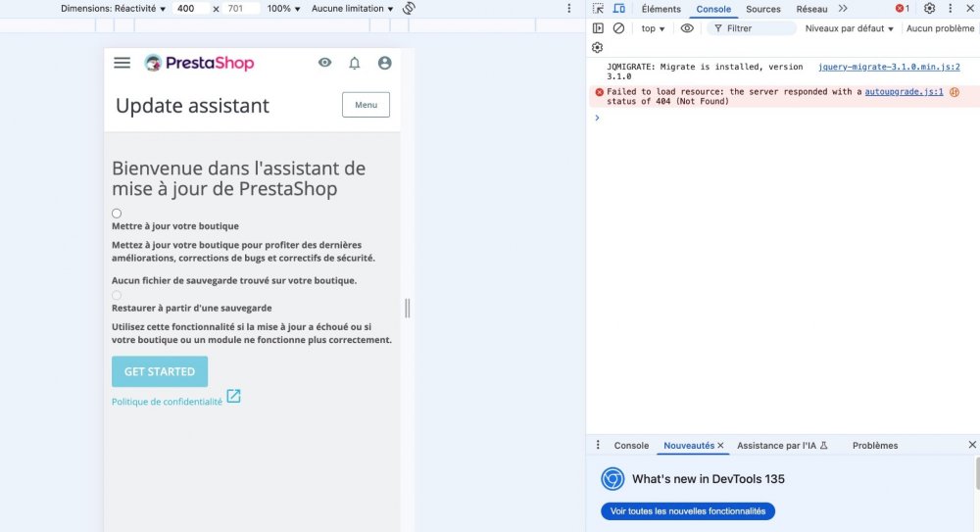Click the Filtrer console filter field
This screenshot has height=532, width=980.
click(752, 28)
